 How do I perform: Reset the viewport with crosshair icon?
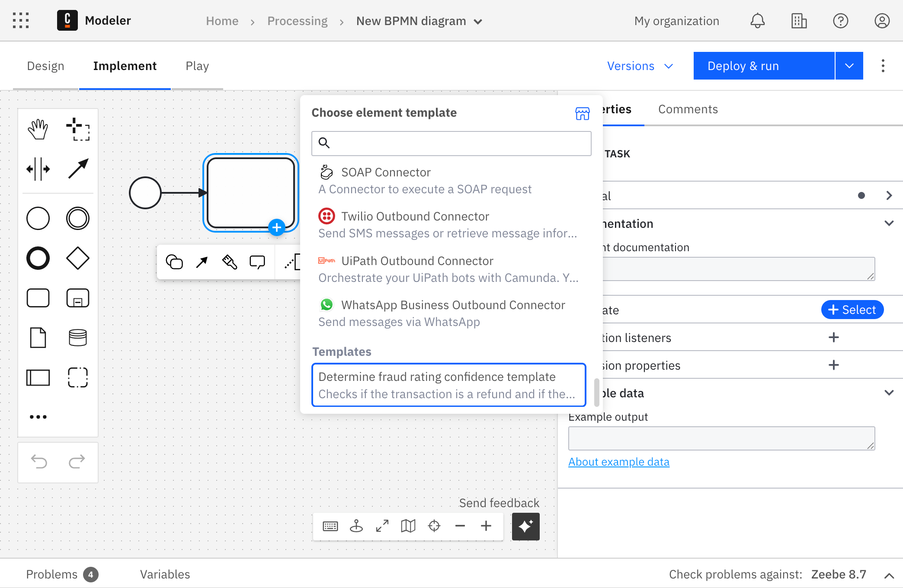[434, 526]
